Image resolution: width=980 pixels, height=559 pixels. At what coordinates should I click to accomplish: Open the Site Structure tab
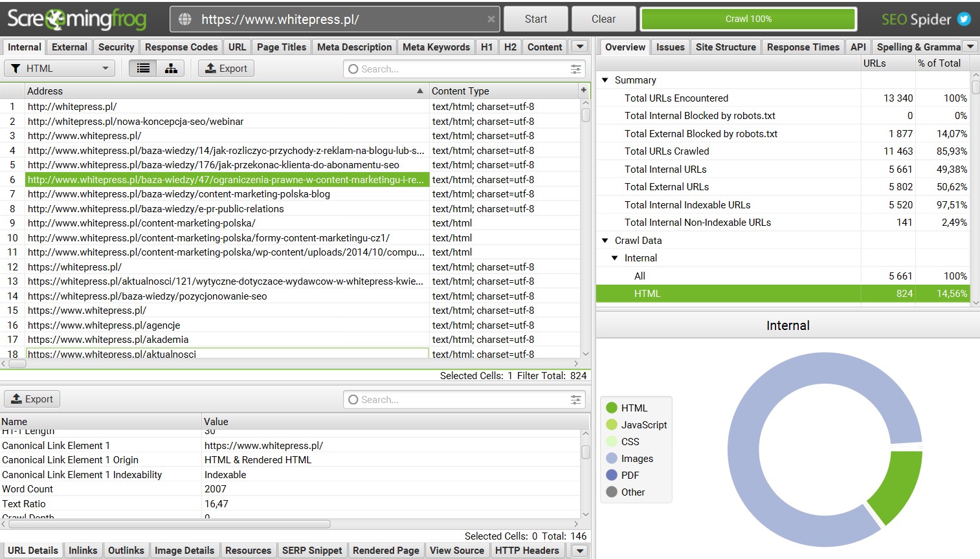click(x=726, y=47)
